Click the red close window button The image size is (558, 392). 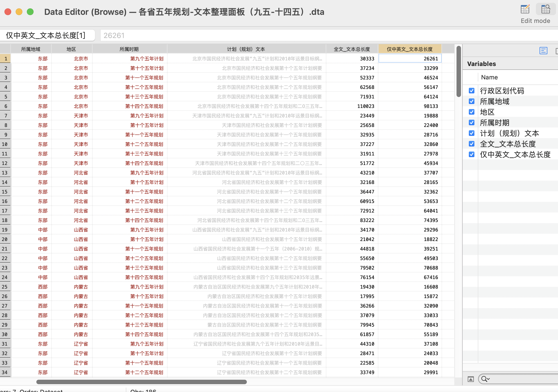pos(8,12)
